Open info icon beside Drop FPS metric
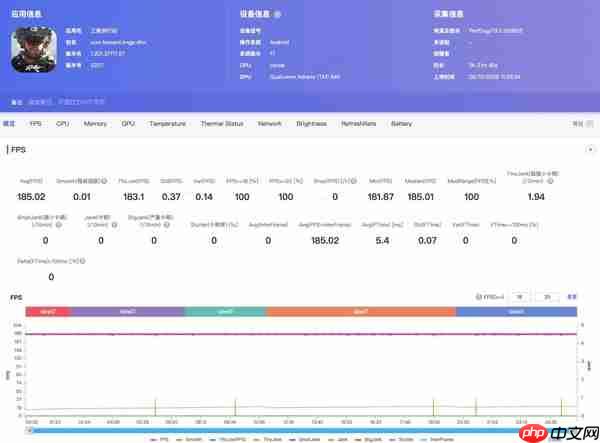The height and width of the screenshot is (443, 600). (x=354, y=181)
